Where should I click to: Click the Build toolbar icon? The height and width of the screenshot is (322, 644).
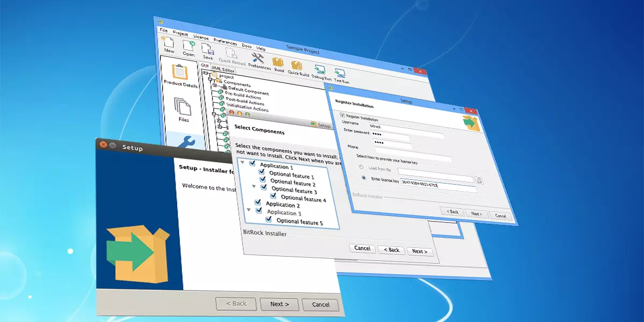(x=278, y=62)
